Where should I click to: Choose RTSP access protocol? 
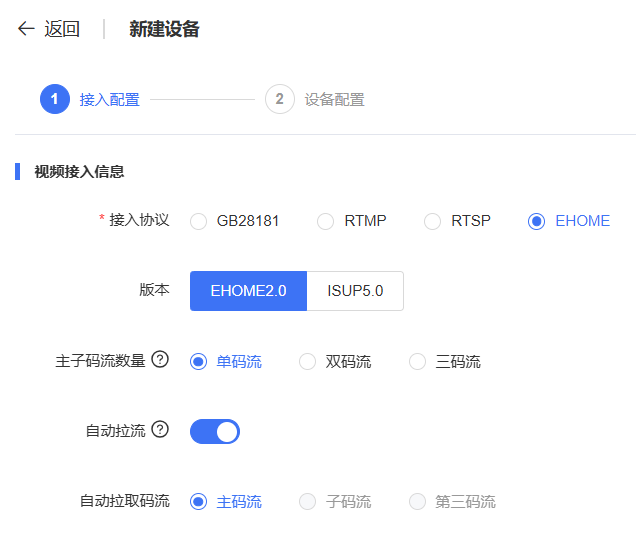coord(458,221)
